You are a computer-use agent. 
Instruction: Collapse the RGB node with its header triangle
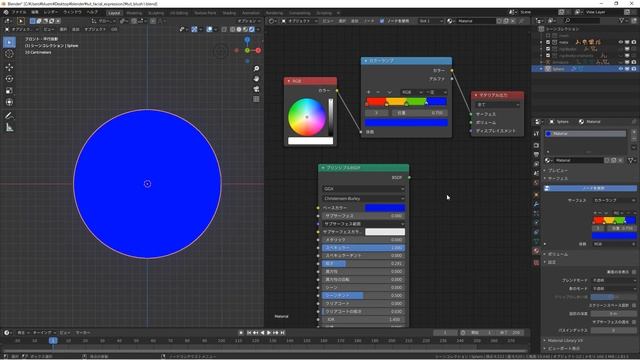pyautogui.click(x=289, y=81)
